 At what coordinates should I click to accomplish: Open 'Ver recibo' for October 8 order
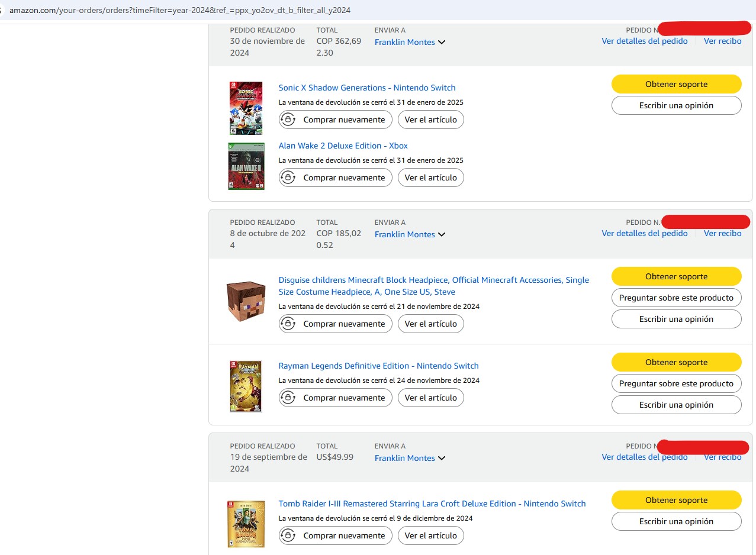click(722, 233)
